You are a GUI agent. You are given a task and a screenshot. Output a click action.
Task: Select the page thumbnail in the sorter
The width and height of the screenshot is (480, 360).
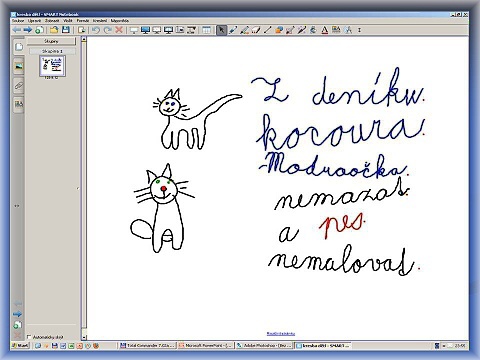tap(53, 66)
